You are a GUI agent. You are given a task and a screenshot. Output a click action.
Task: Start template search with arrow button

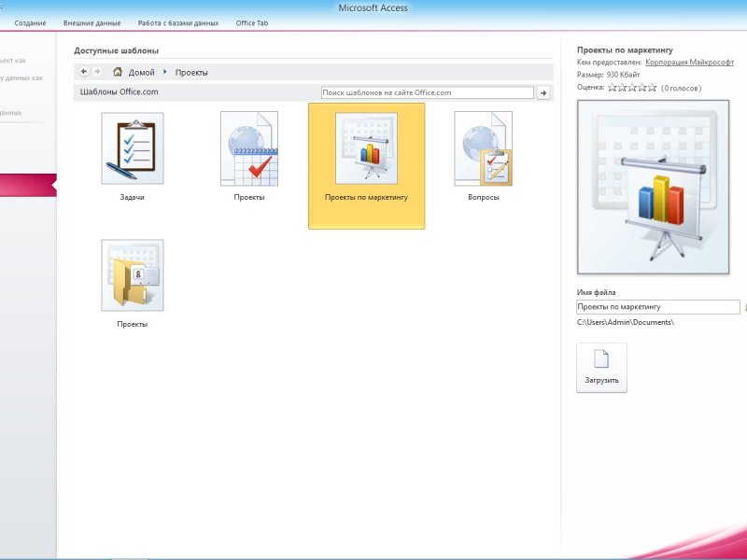(x=543, y=92)
